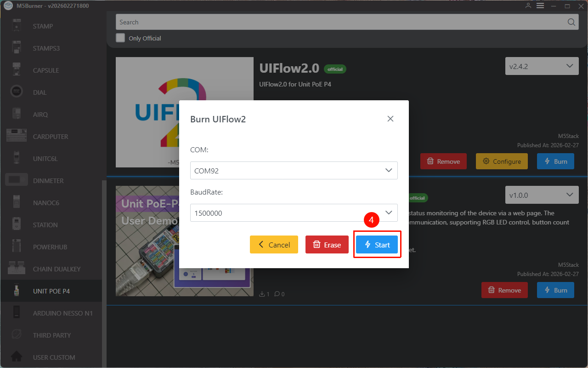This screenshot has height=368, width=588.
Task: Click the search magnifier icon
Action: tap(571, 22)
